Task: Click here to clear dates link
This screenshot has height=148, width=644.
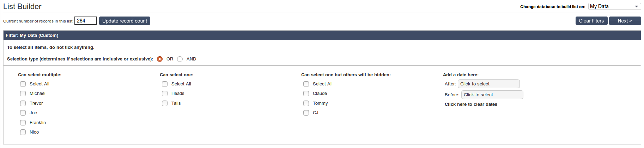Action: [471, 104]
